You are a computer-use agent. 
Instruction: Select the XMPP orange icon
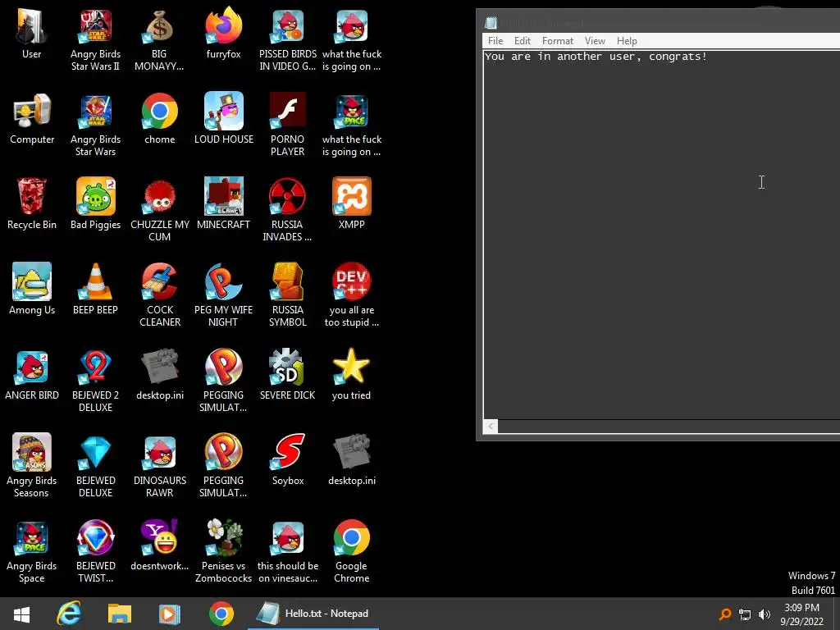pyautogui.click(x=351, y=204)
